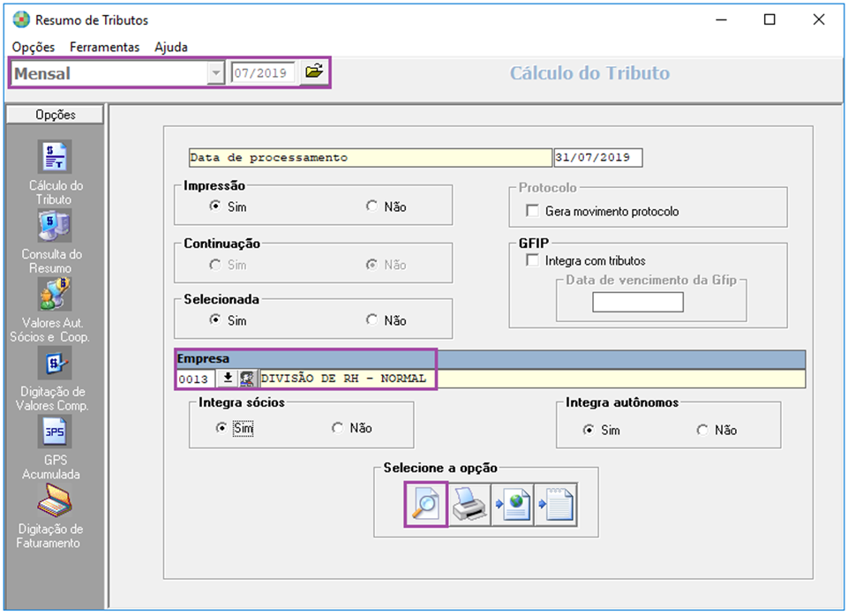Viewport: 848px width, 616px height.
Task: Click the 07/2019 period field
Action: coord(263,73)
